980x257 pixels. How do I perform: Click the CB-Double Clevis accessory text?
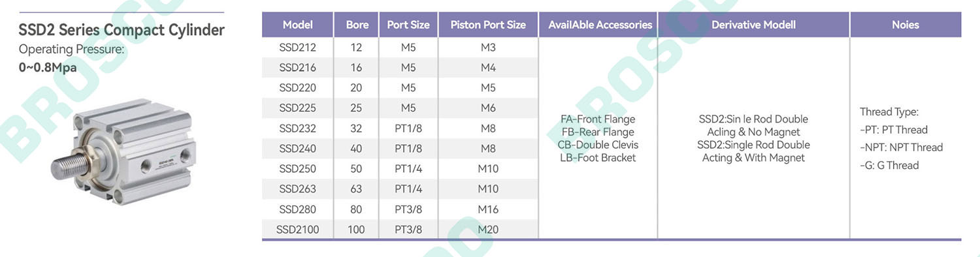(598, 145)
